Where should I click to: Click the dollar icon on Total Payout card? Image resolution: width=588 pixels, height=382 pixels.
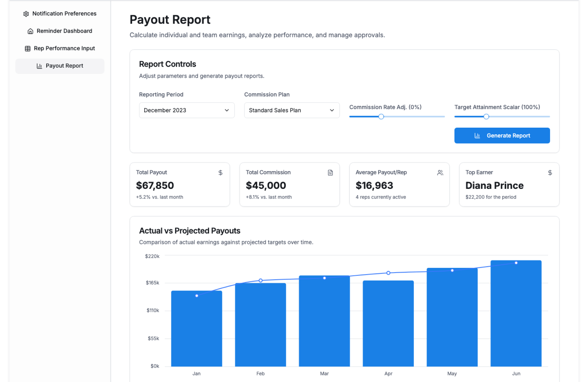220,173
